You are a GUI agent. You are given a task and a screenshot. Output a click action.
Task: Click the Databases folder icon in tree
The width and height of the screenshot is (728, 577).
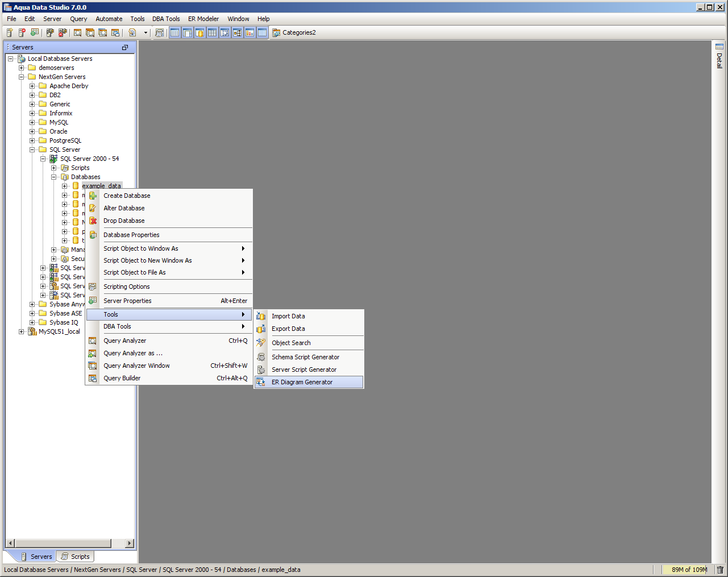[65, 177]
